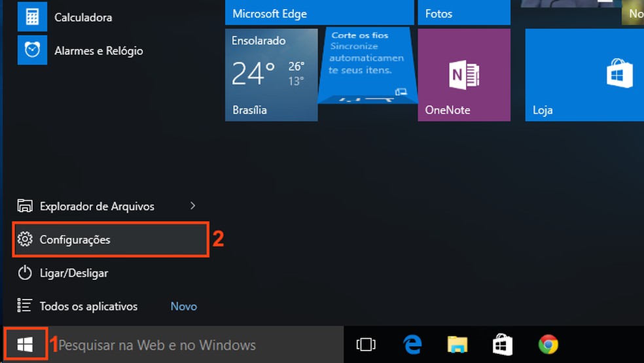Click the Todos os aplicativos list icon

click(25, 305)
